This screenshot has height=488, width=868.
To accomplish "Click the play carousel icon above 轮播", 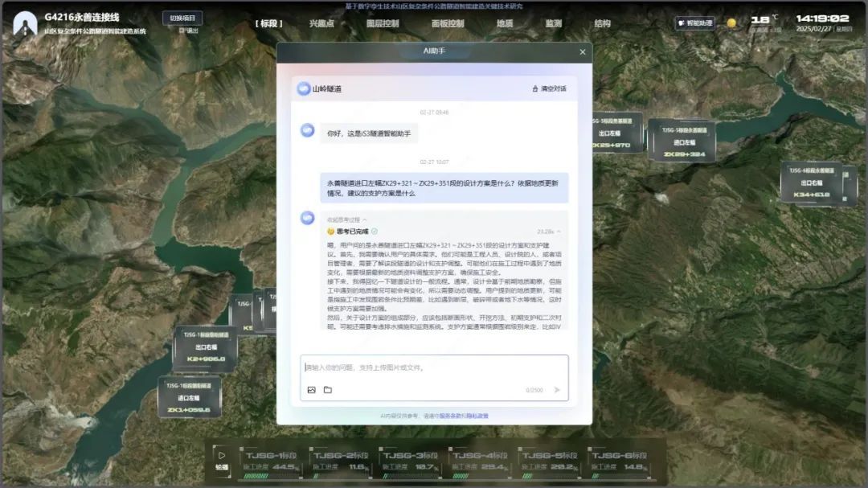I will click(x=222, y=455).
